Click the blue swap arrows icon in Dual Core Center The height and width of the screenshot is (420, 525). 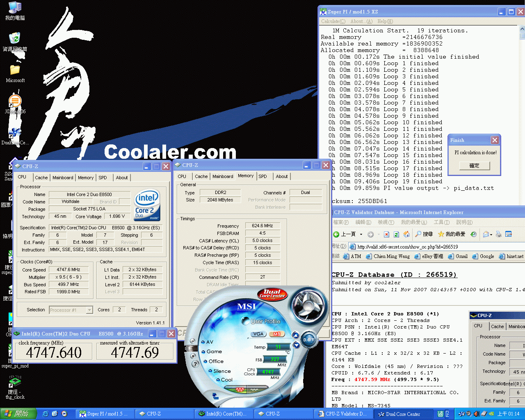pyautogui.click(x=215, y=396)
